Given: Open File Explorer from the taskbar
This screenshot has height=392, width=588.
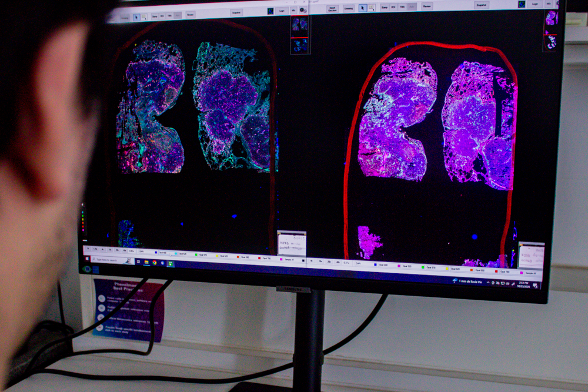Looking at the screenshot, I should [146, 262].
